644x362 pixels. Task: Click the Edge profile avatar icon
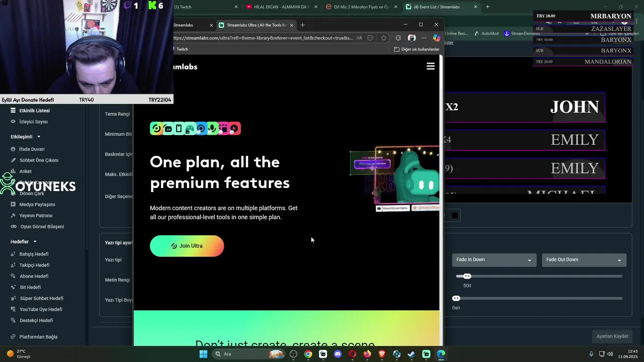tap(412, 38)
